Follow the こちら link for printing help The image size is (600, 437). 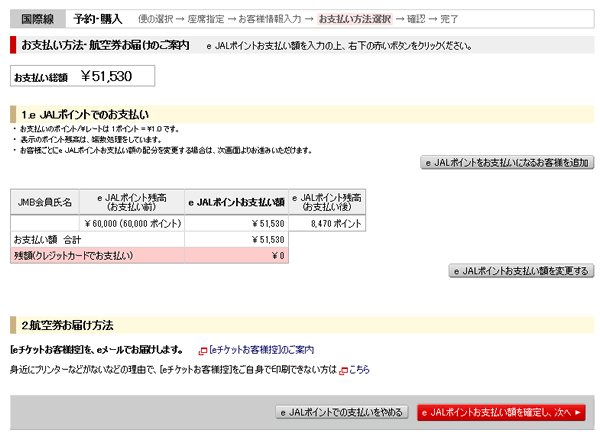pyautogui.click(x=359, y=370)
